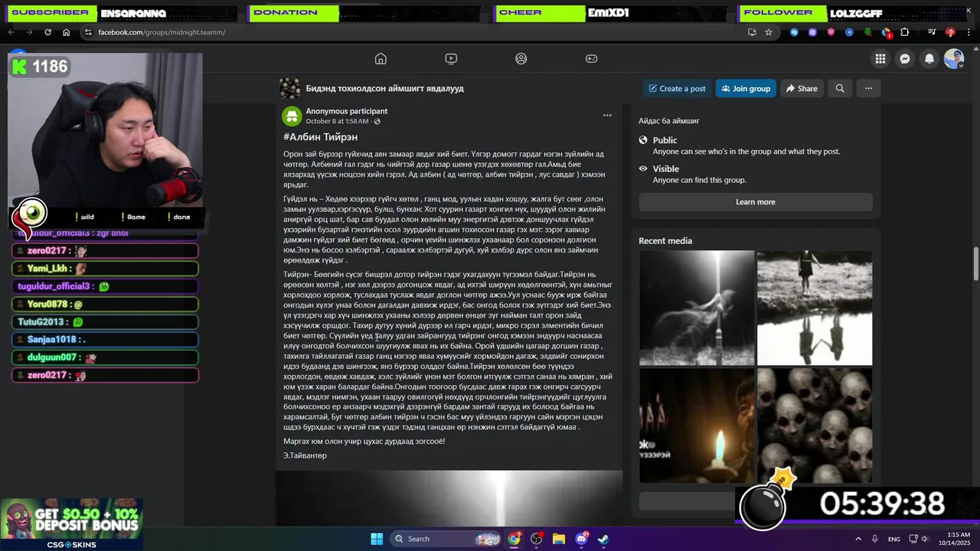Open the group's more options menu
This screenshot has width=980, height=551.
[868, 89]
